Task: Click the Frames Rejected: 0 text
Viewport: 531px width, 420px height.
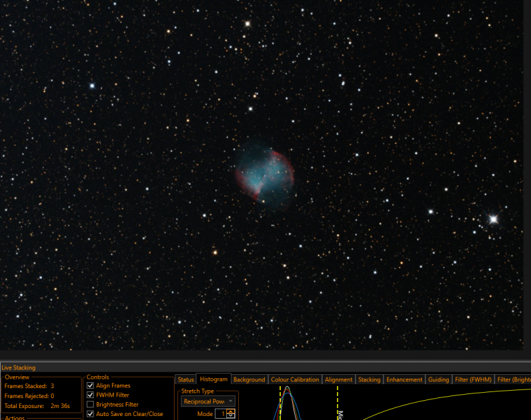Action: pos(29,395)
